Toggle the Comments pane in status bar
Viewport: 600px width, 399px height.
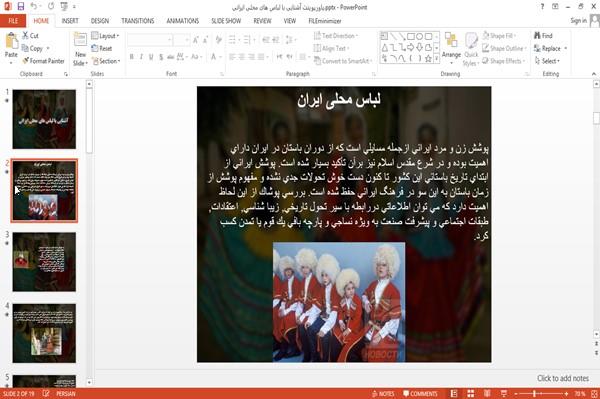tap(420, 394)
